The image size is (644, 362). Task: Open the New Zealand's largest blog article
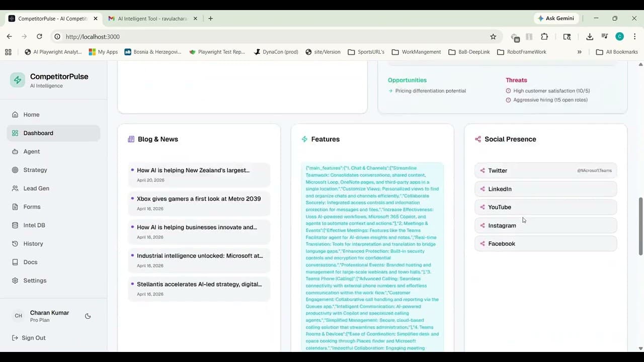199,175
